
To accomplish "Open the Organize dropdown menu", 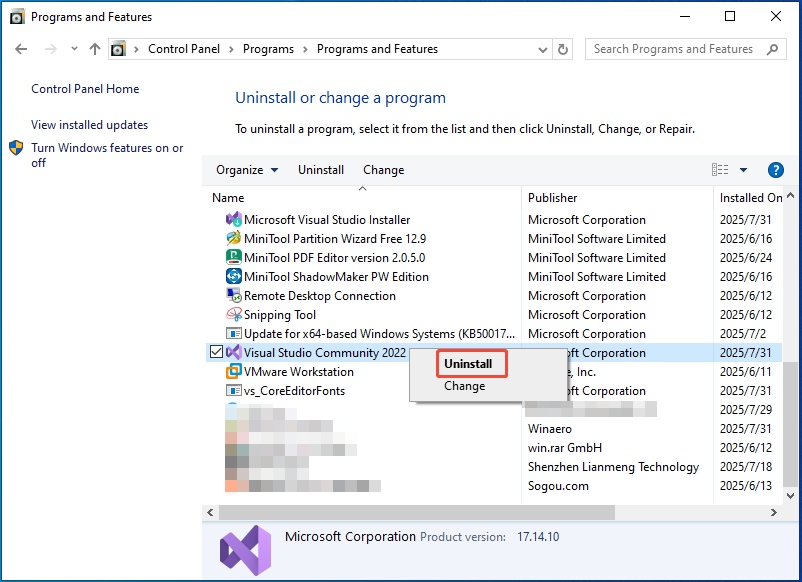I will click(x=247, y=170).
